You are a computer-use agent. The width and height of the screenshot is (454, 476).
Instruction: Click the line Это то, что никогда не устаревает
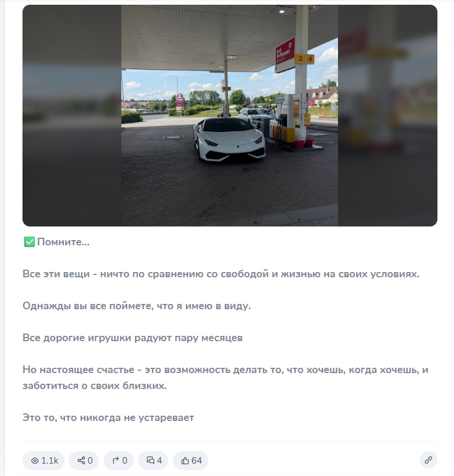point(108,417)
